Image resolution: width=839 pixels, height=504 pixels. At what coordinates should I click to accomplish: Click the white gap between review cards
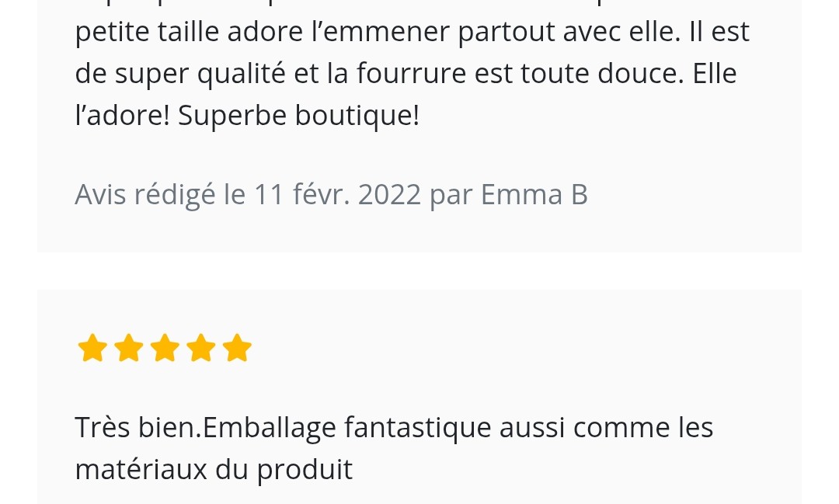[419, 271]
